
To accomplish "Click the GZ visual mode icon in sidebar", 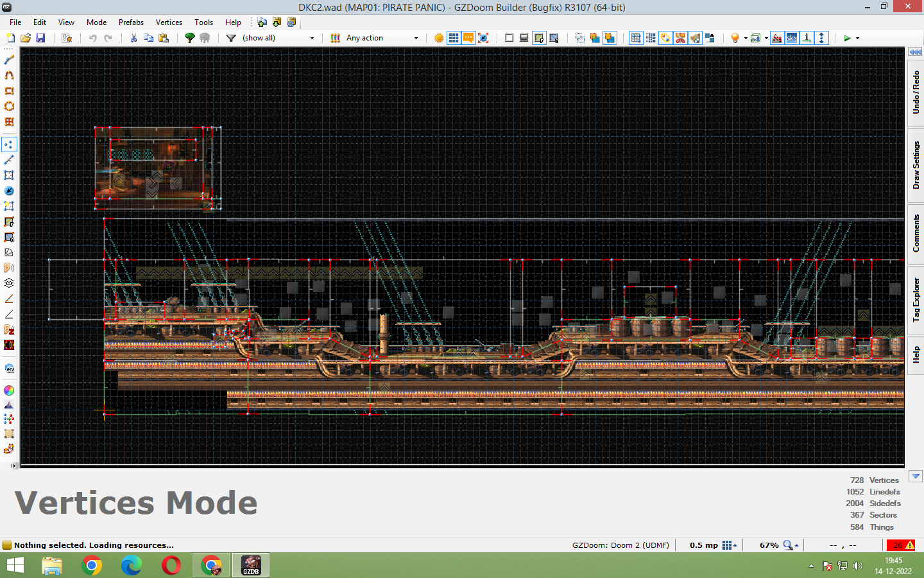I will 9,369.
